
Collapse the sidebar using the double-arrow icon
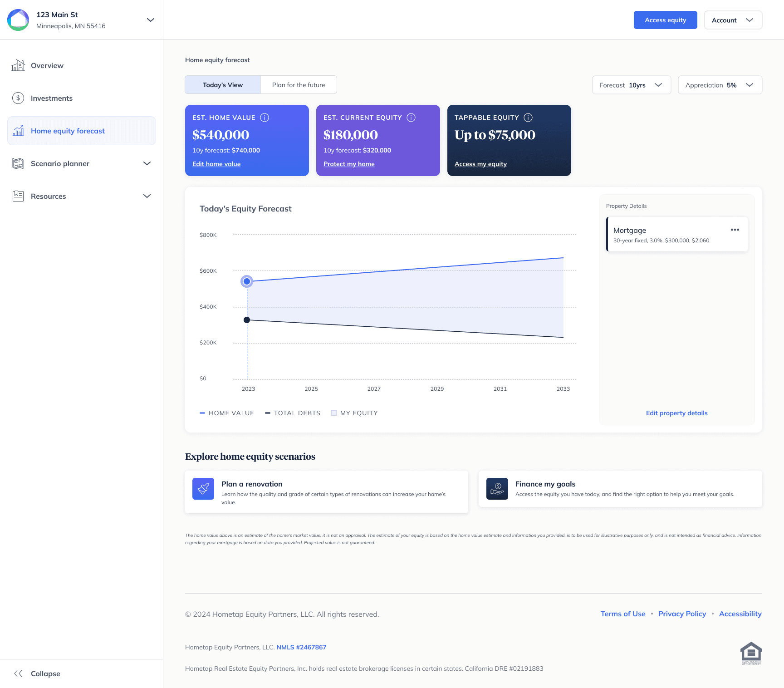[x=18, y=673]
